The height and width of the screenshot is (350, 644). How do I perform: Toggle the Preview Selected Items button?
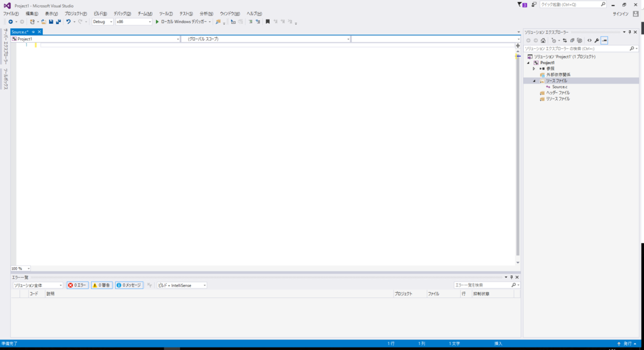(x=604, y=40)
